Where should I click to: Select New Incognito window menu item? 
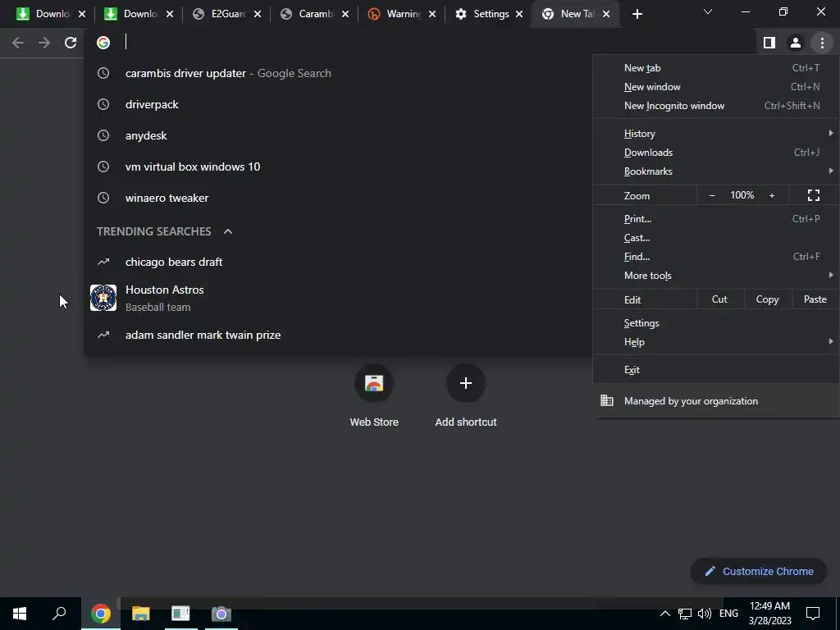tap(716, 106)
